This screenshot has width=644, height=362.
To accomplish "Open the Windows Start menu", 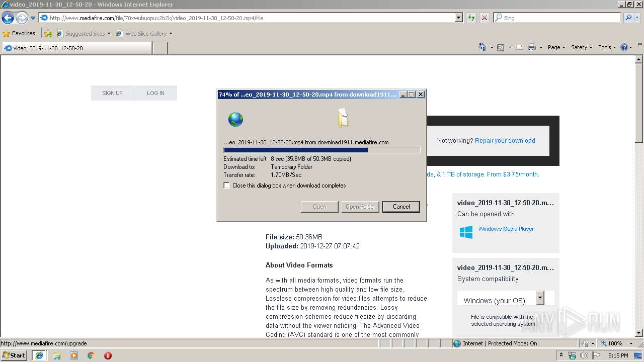I will [14, 355].
